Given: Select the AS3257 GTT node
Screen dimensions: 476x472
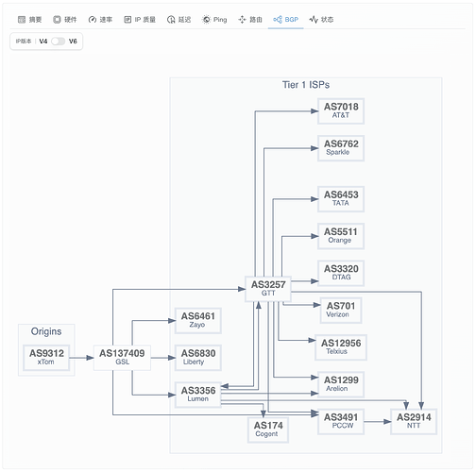Looking at the screenshot, I should tap(268, 289).
